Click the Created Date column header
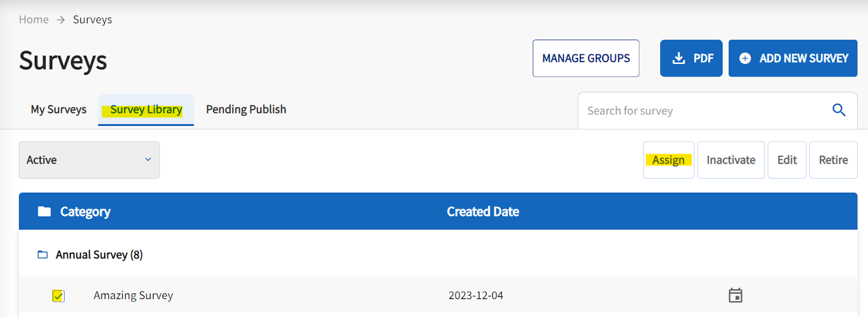The image size is (868, 317). [x=483, y=212]
